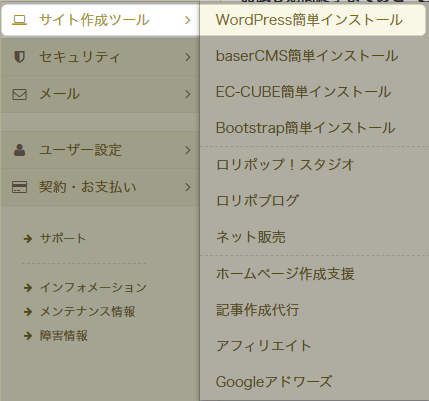Screen dimensions: 429x401
Task: Follow the 障害情報 link
Action: point(64,336)
